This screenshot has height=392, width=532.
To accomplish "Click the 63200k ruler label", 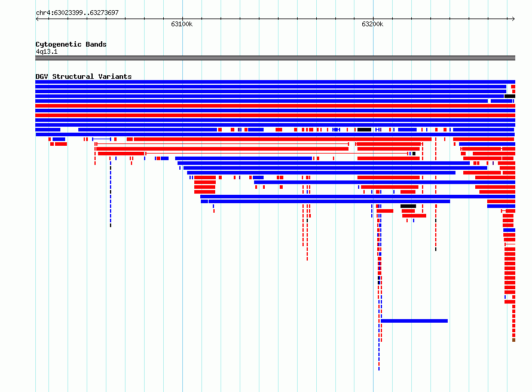I will (372, 24).
